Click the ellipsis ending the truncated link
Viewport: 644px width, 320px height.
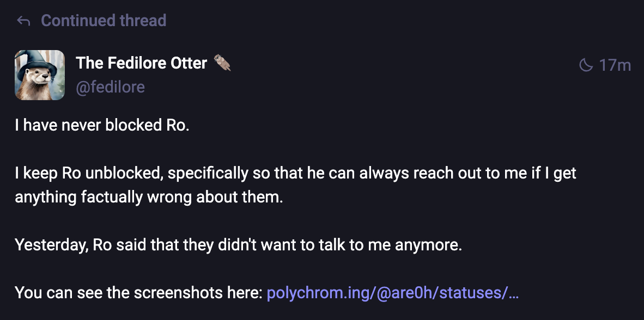[513, 293]
